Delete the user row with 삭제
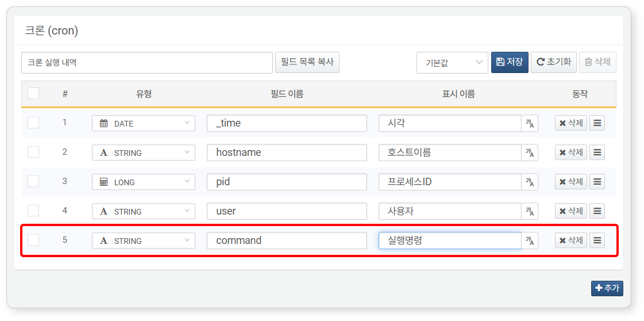Screen dimensions: 644x321 (x=571, y=212)
